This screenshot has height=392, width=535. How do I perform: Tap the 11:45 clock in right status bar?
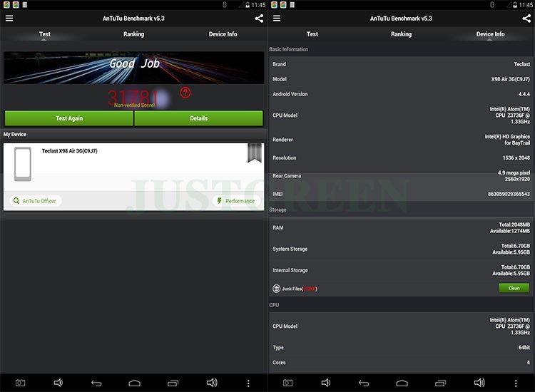(526, 5)
